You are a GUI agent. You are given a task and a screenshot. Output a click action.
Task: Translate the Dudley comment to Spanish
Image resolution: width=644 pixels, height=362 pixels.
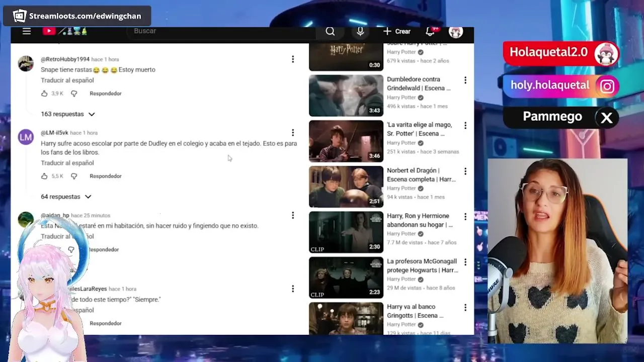(x=67, y=163)
